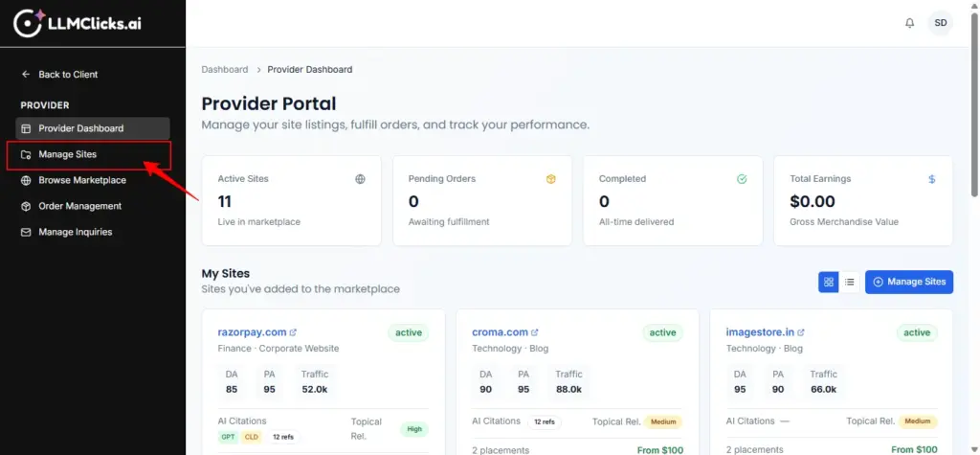Open Provider Dashboard in sidebar

coord(80,128)
